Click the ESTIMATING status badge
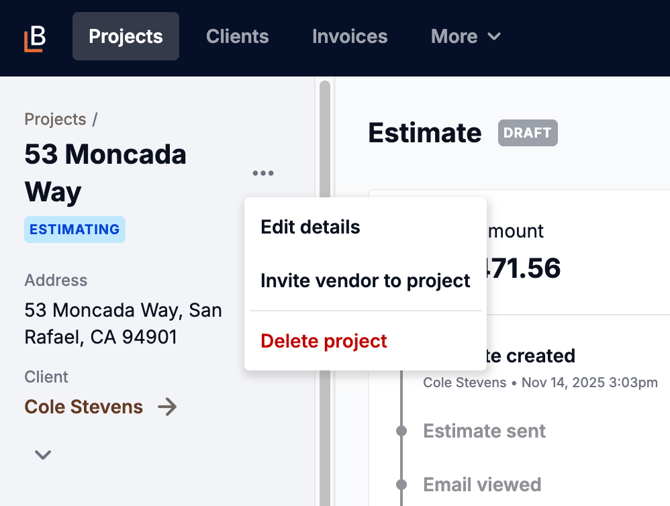Image resolution: width=670 pixels, height=506 pixels. pyautogui.click(x=75, y=229)
